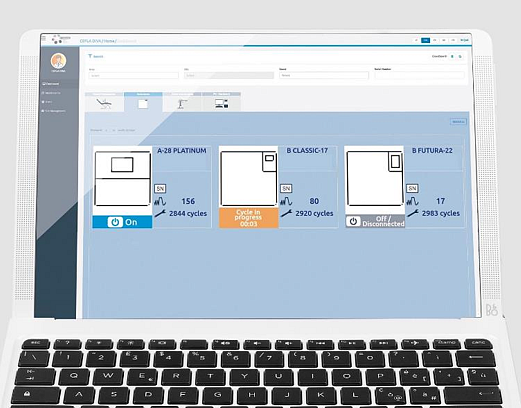521x408 pixels.
Task: Toggle the On power button for A-28 PLATINUM
Action: click(x=115, y=222)
